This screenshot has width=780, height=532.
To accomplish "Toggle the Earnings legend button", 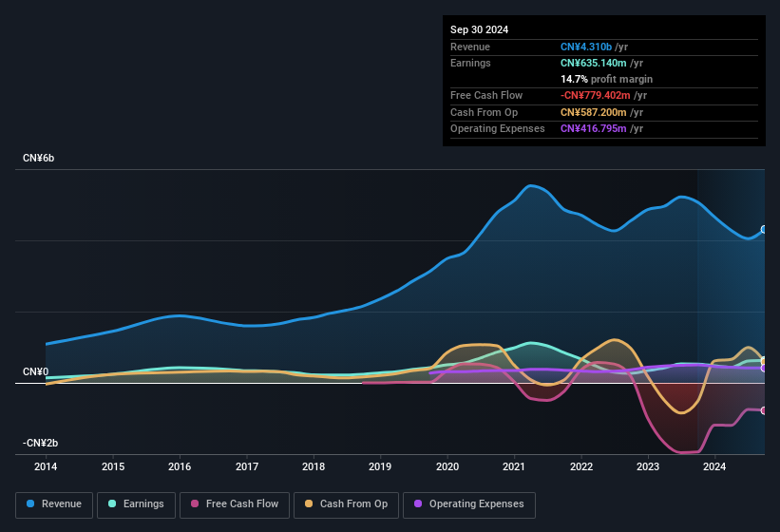I will [x=136, y=505].
